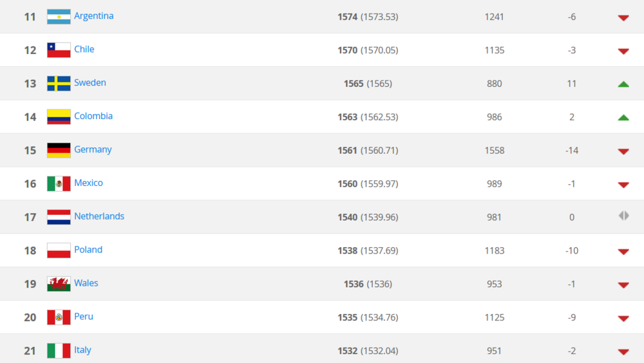Click Netherlands' grey no-change arrows icon
Image resolution: width=644 pixels, height=363 pixels.
[x=623, y=216]
